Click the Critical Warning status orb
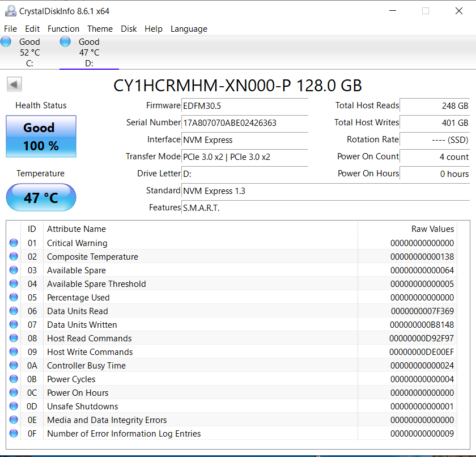This screenshot has height=457, width=476. click(14, 243)
